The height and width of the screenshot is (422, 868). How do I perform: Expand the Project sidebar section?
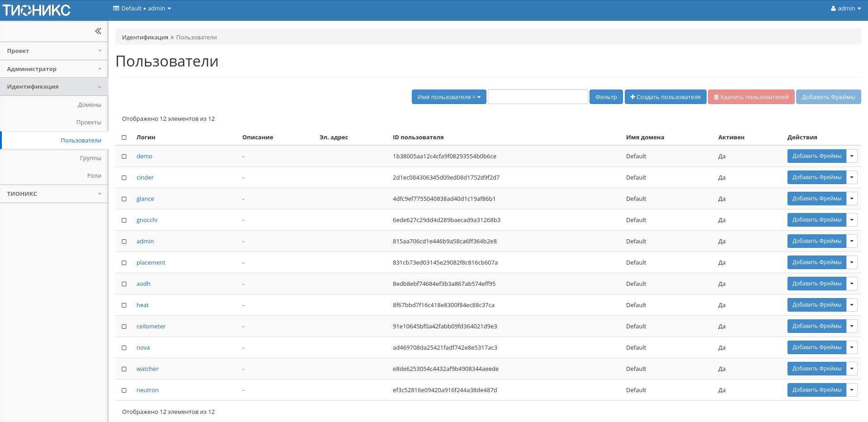click(x=54, y=51)
